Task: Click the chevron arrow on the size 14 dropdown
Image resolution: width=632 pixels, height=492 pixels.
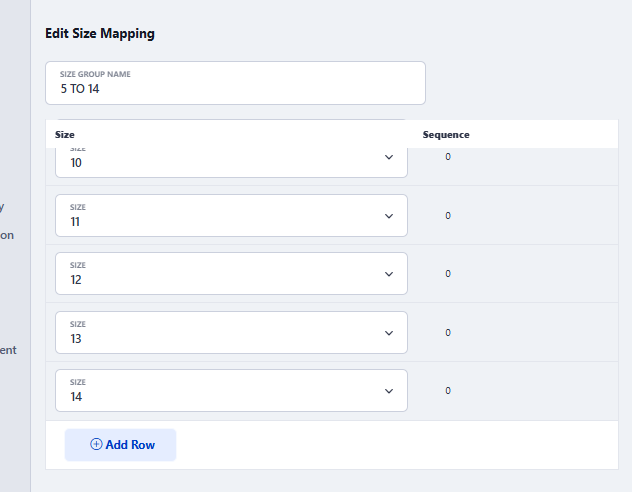Action: pos(389,391)
